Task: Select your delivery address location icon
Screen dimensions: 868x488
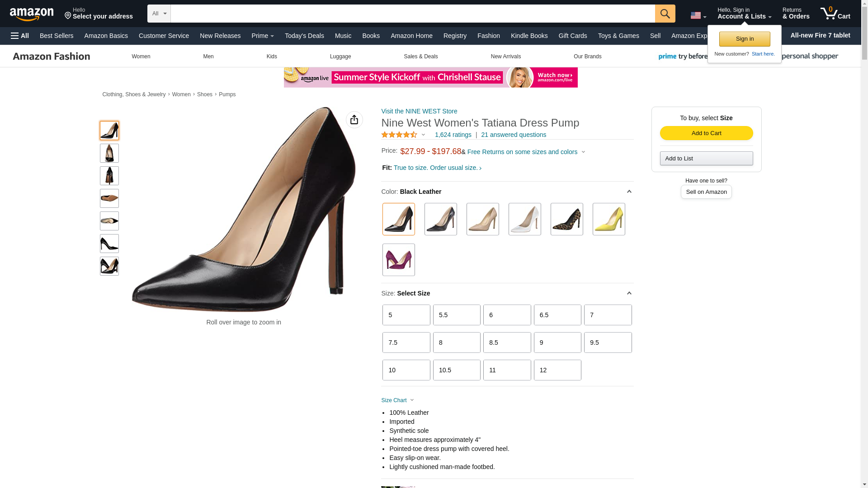Action: click(68, 16)
